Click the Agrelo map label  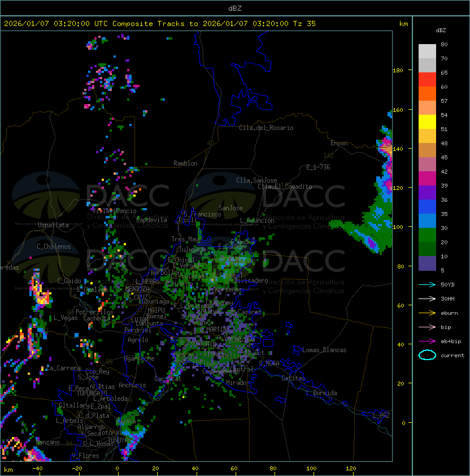(138, 340)
